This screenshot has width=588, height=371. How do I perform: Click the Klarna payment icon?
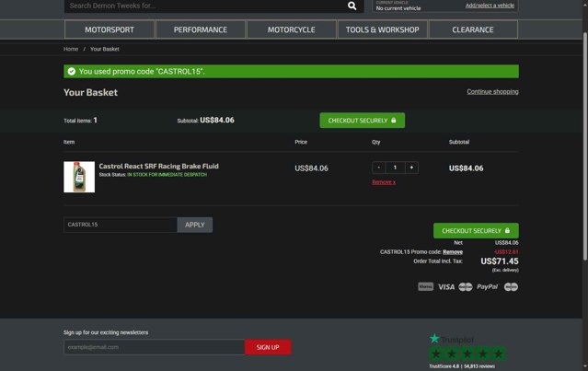pos(426,286)
